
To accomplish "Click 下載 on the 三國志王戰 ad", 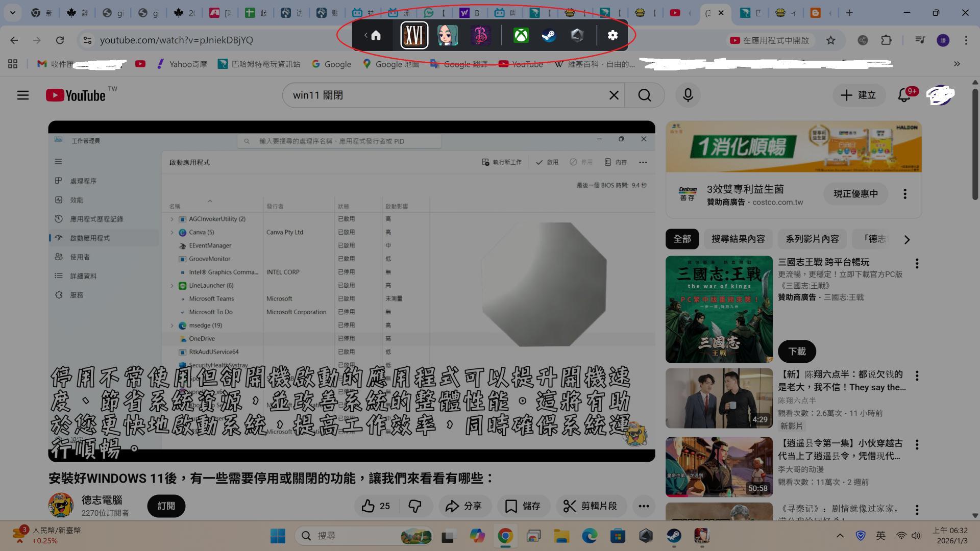I will tap(797, 351).
